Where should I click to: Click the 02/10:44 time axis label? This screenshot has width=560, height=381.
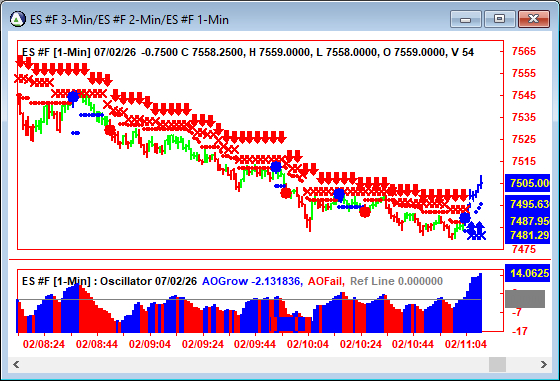coord(413,344)
